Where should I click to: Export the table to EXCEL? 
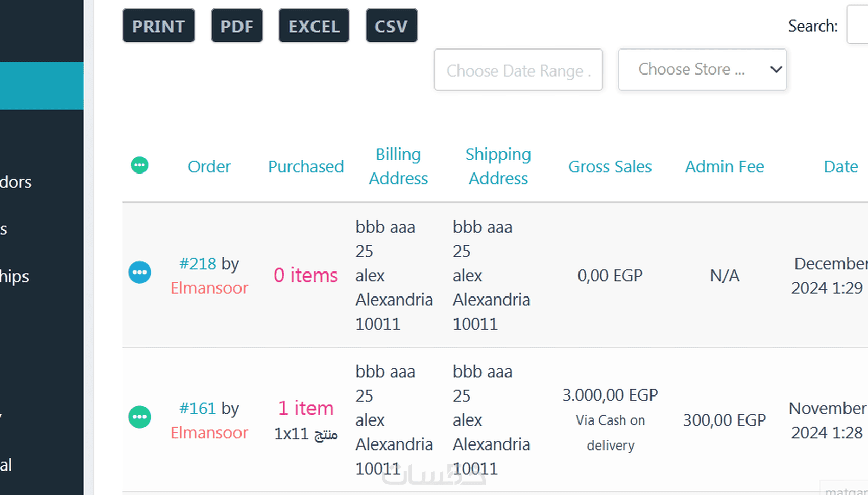point(314,26)
